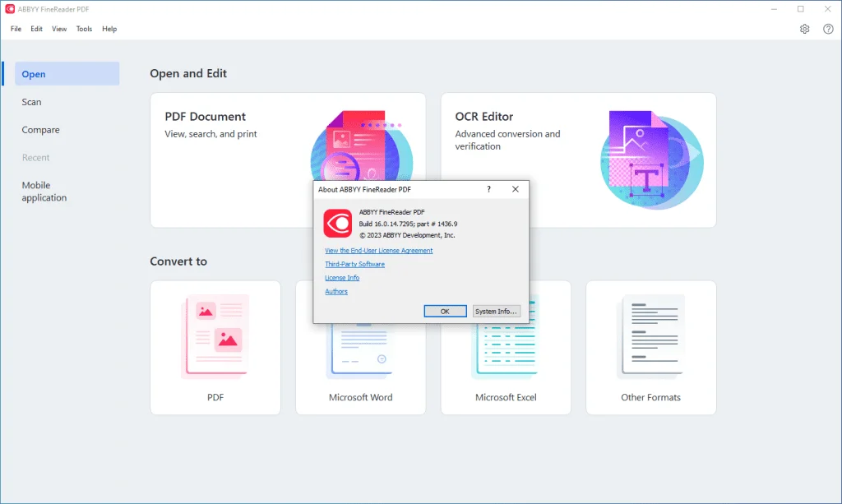
Task: Click the About dialog help question mark
Action: [488, 189]
